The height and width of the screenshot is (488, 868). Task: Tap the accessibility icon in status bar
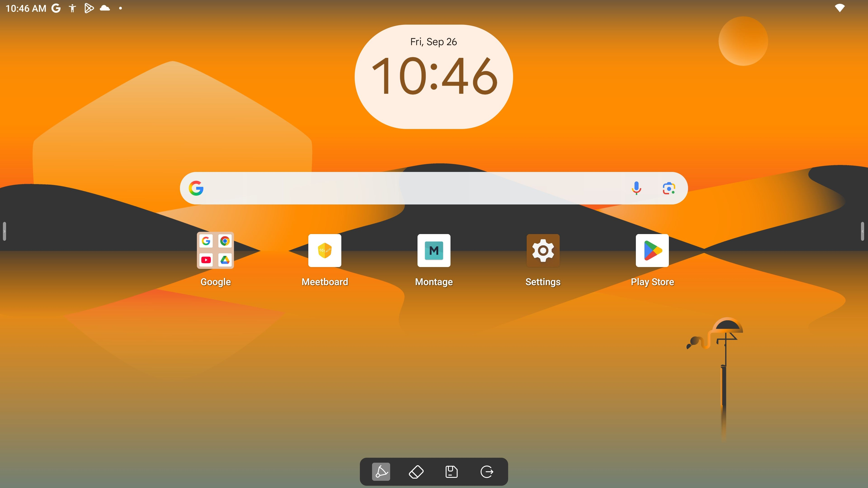click(x=72, y=8)
